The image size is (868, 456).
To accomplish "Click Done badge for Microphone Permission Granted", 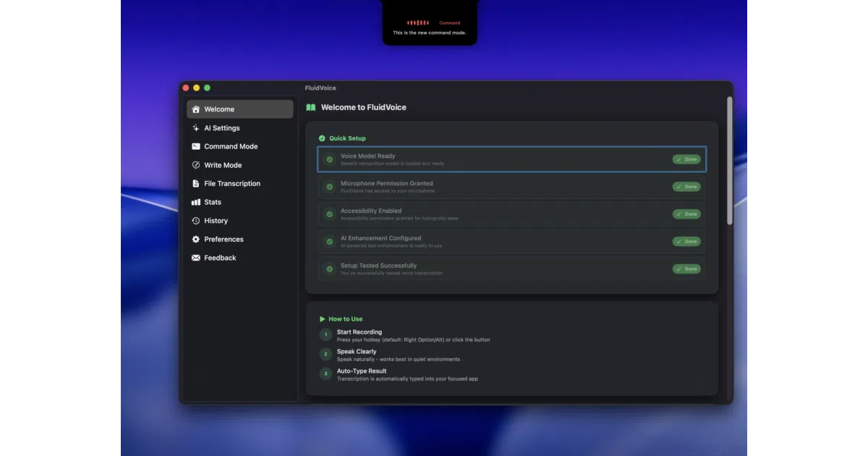I will 686,187.
